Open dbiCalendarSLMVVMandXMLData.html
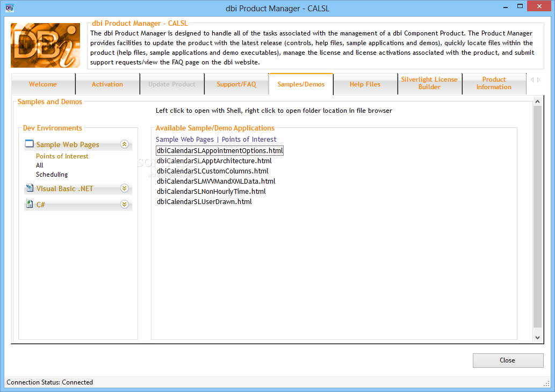The width and height of the screenshot is (555, 392). (216, 182)
